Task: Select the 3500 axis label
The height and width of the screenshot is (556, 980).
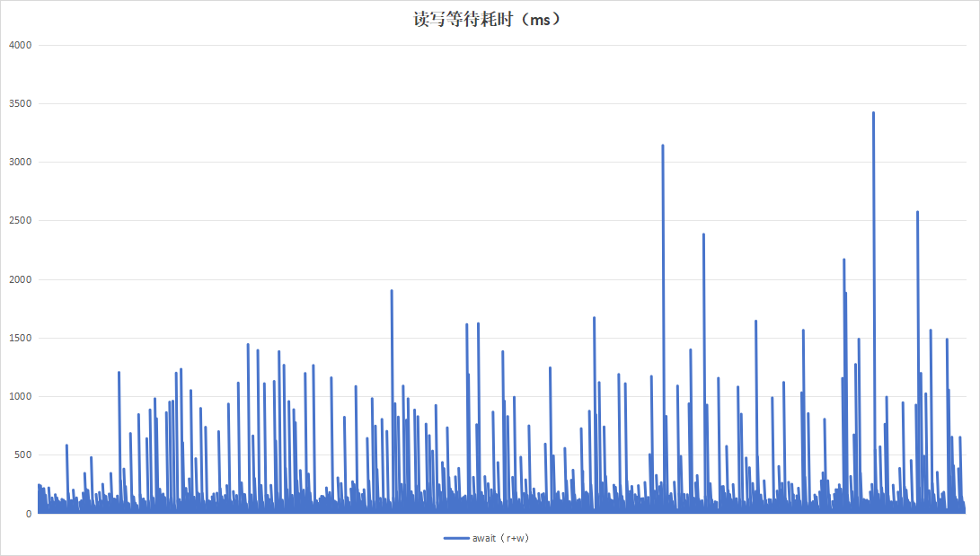Action: [20, 103]
